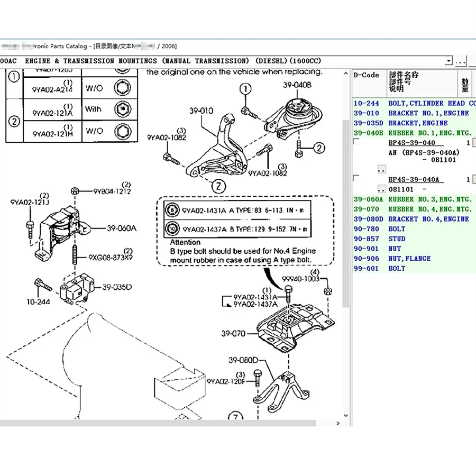Select list row 39-070 RUBBER NO.4, ENG. MTG.

414,209
